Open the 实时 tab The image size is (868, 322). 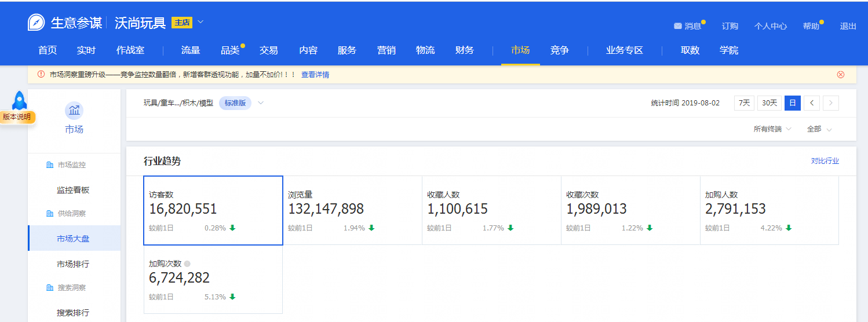(x=86, y=50)
